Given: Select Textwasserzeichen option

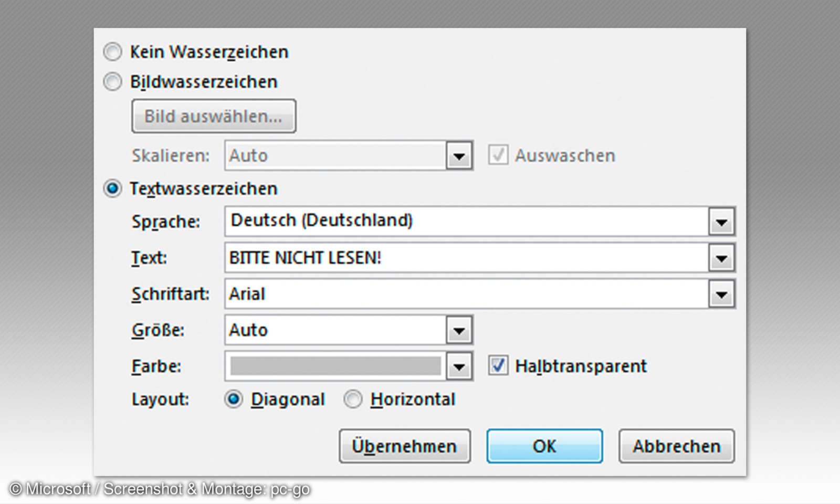Looking at the screenshot, I should [112, 188].
